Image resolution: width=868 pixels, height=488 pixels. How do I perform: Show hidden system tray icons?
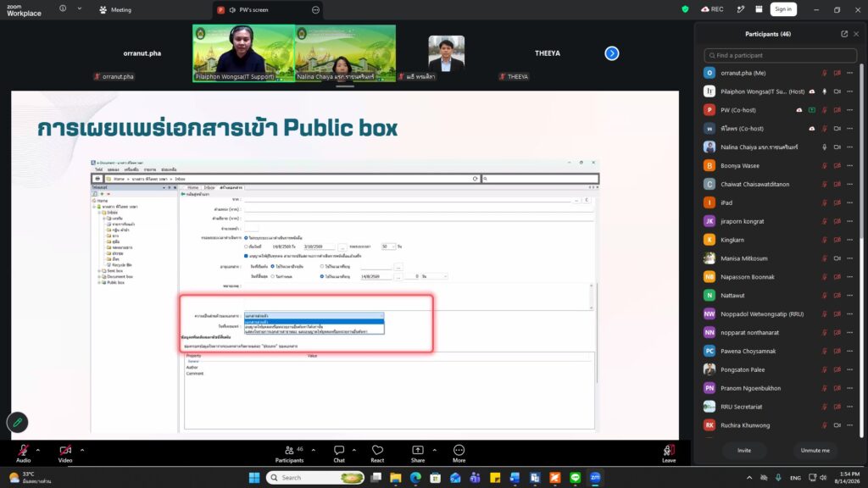pos(749,478)
